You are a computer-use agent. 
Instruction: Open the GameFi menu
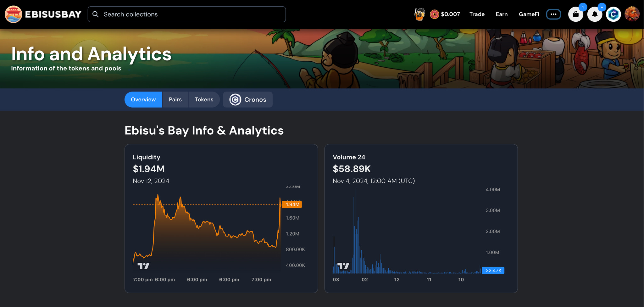pyautogui.click(x=529, y=14)
